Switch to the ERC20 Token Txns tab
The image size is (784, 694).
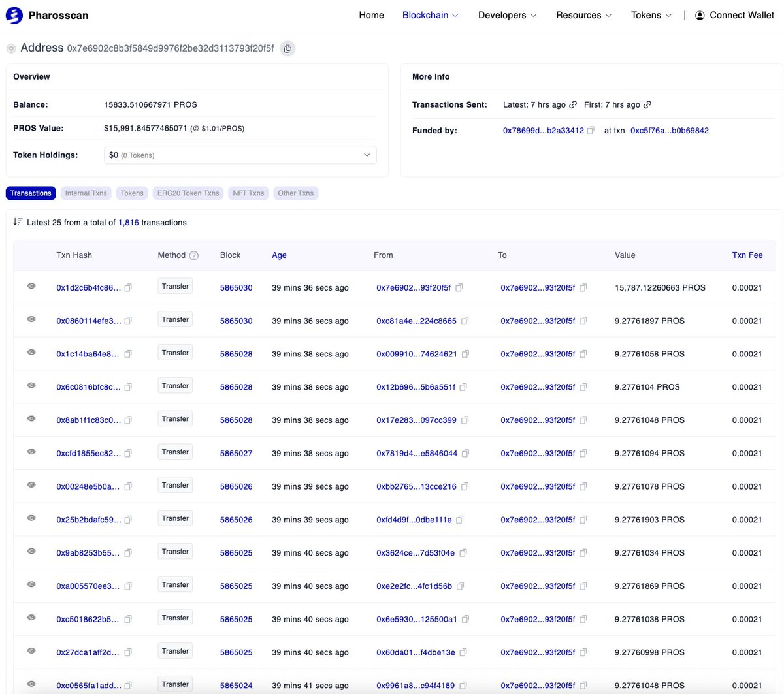(188, 193)
